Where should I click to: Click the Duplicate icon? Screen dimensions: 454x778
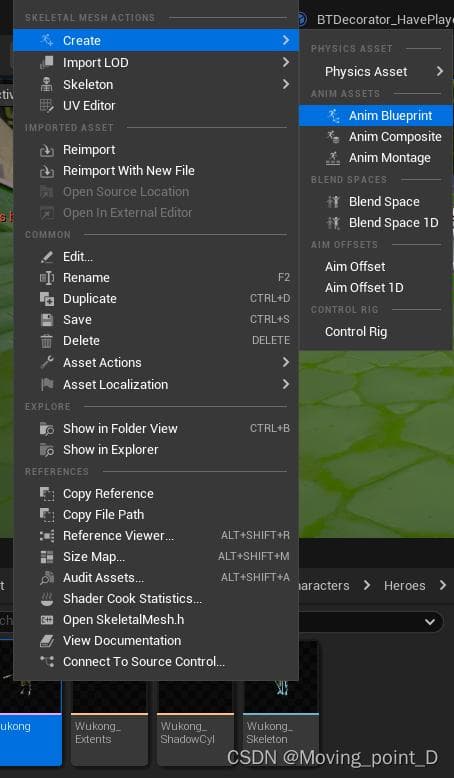47,299
